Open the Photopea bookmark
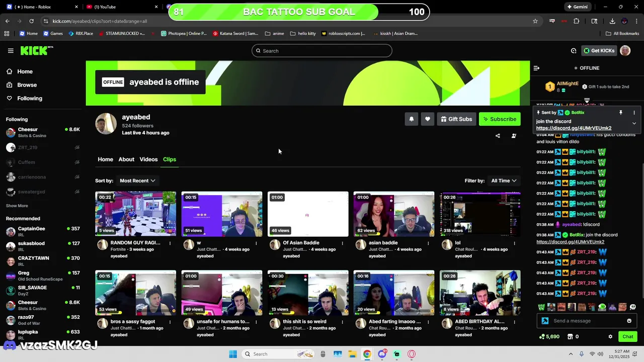 [184, 34]
